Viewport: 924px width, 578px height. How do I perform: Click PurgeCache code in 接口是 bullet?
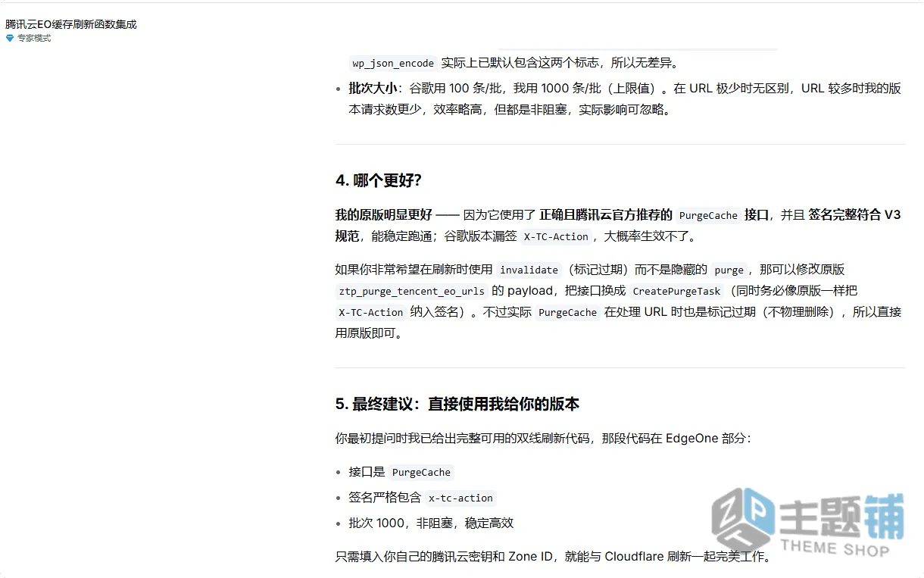click(421, 473)
